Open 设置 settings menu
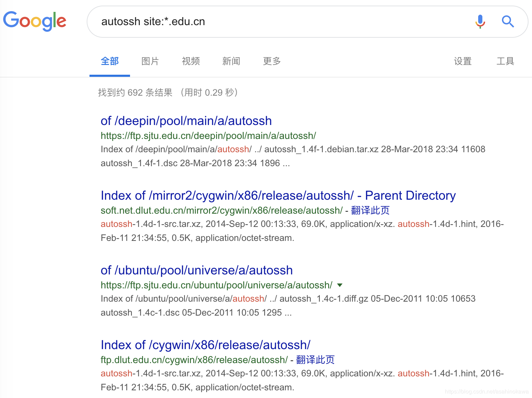Image resolution: width=532 pixels, height=398 pixels. click(463, 61)
